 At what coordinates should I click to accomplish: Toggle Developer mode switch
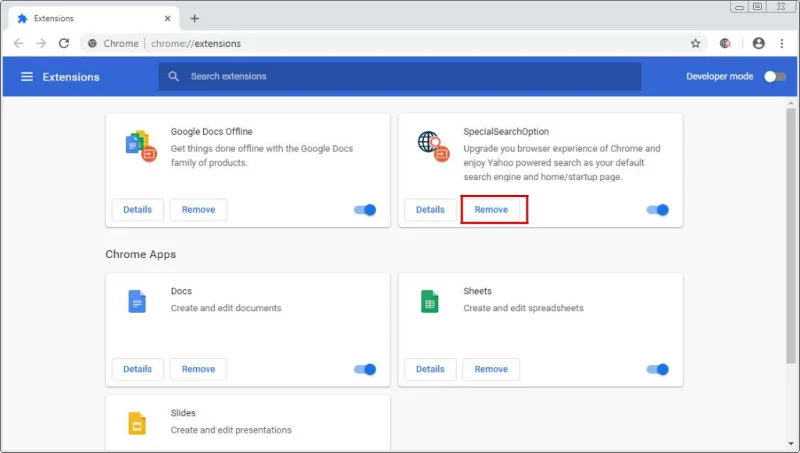point(775,77)
